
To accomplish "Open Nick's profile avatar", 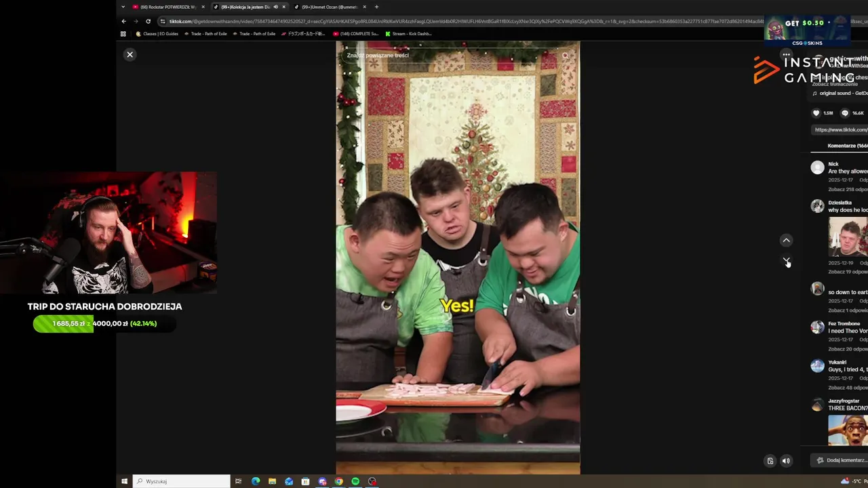I will [x=817, y=167].
